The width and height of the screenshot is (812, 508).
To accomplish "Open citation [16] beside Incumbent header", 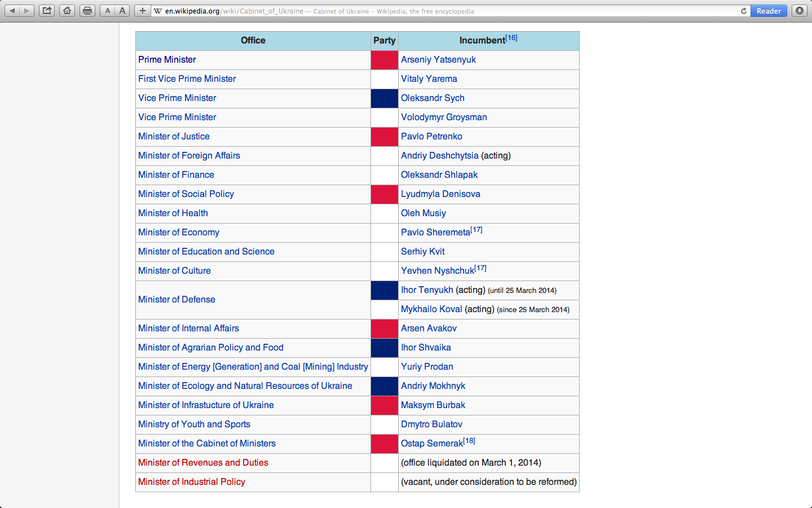I will click(x=511, y=38).
